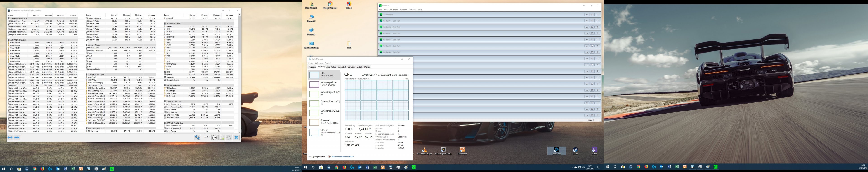Open Prime95 Edit menu
The height and width of the screenshot is (172, 868).
[x=386, y=10]
